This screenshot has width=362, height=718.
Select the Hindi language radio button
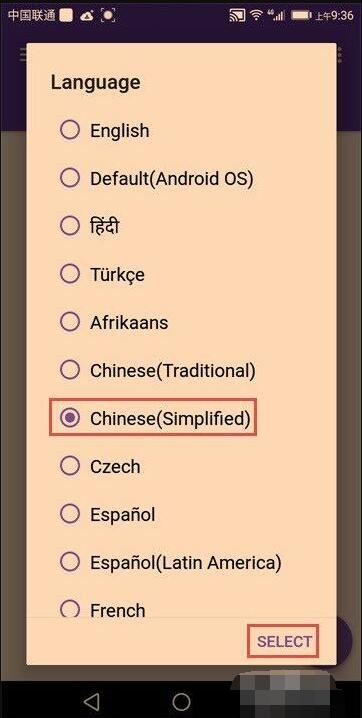click(x=70, y=225)
